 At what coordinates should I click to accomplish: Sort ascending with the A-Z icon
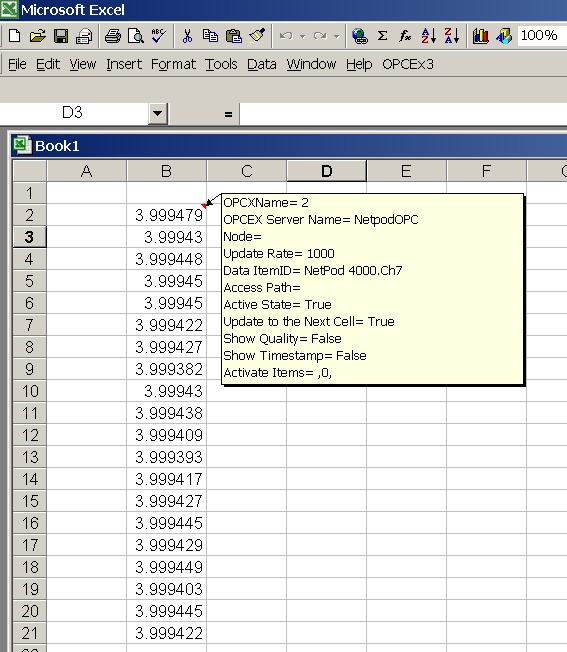[429, 36]
